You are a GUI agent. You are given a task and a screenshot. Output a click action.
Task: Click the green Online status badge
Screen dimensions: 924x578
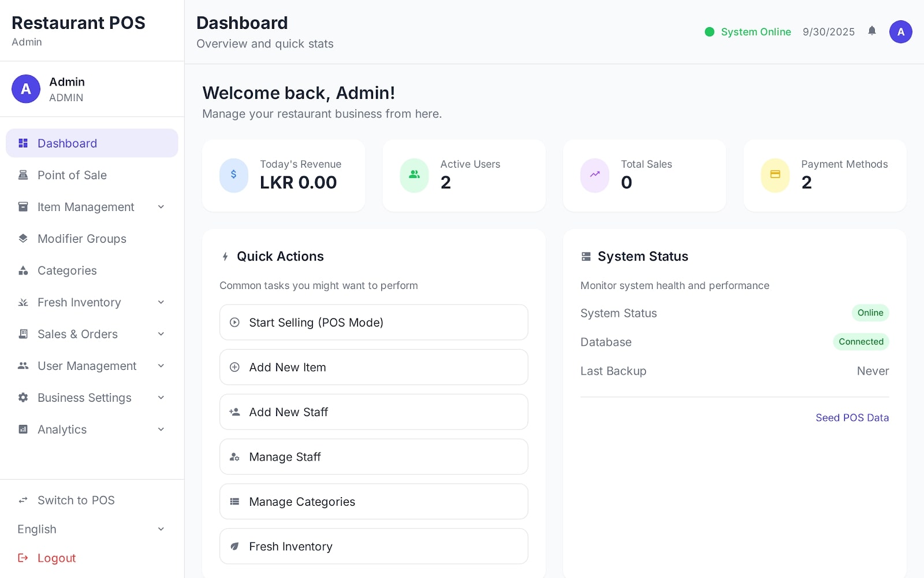point(870,313)
